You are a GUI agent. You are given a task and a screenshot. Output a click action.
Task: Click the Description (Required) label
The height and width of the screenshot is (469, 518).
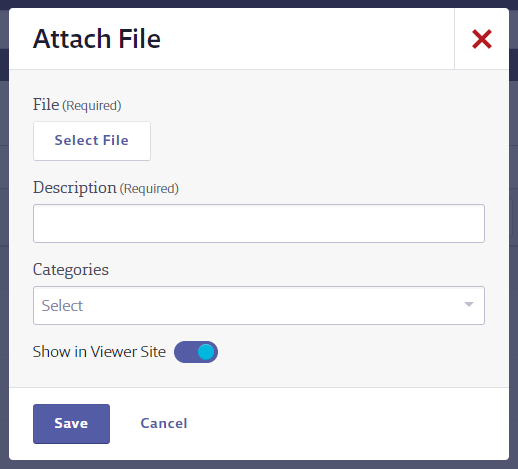(x=106, y=188)
